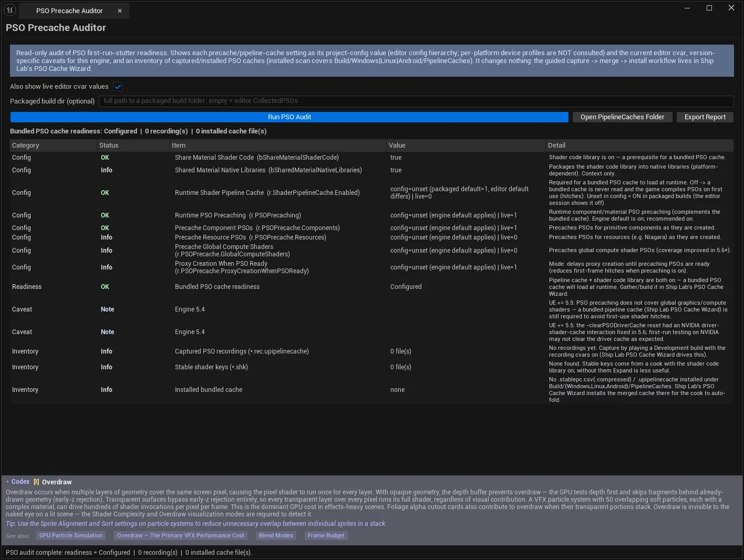
Task: Click the status bar audit complete message
Action: pos(129,553)
